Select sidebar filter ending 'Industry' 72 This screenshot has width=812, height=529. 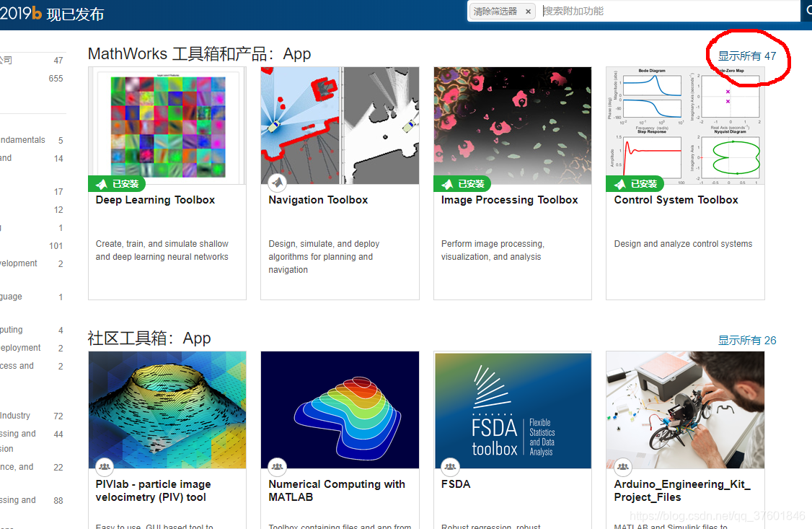(32, 416)
